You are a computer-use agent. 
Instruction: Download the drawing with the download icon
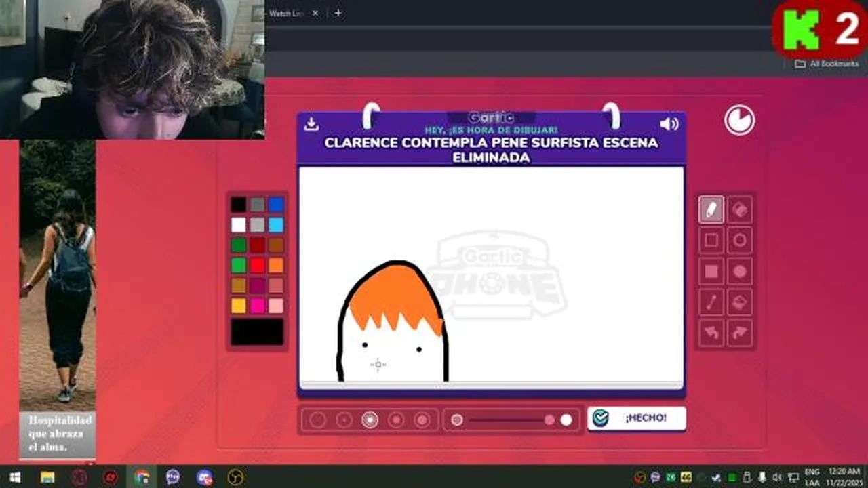[x=311, y=123]
